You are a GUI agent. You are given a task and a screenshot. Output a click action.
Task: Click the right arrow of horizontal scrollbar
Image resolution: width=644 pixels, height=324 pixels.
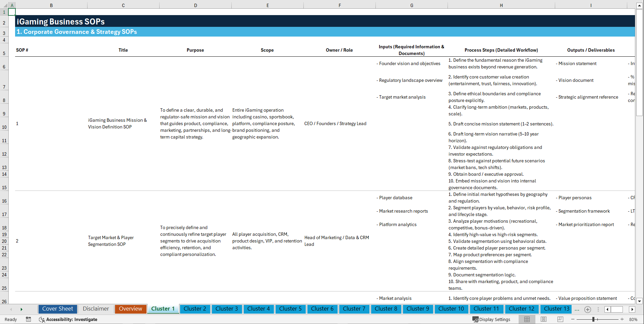632,309
